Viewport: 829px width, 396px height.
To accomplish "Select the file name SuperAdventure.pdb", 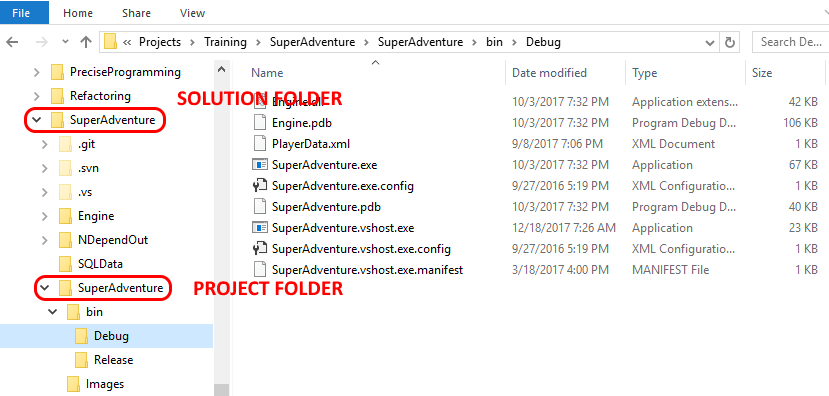I will [x=327, y=207].
